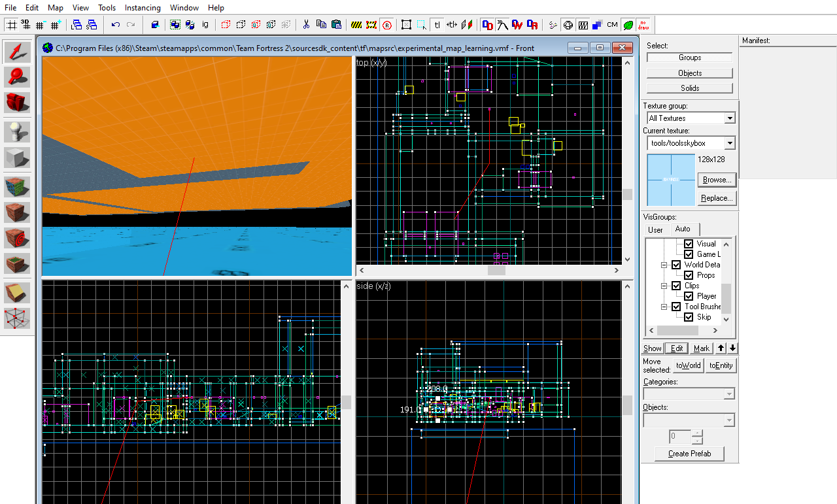Select the Clipping tool
The image size is (837, 504).
pos(17,294)
